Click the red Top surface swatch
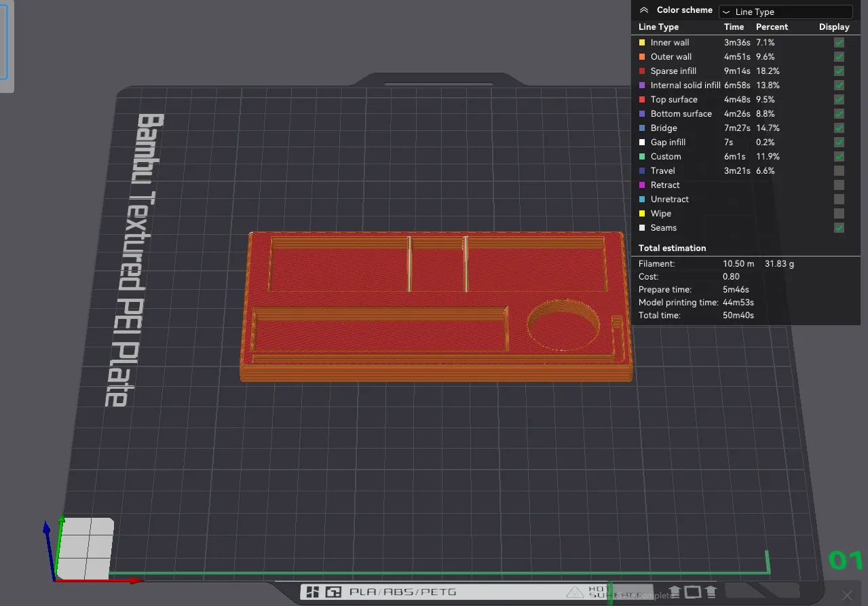868x606 pixels. (642, 100)
